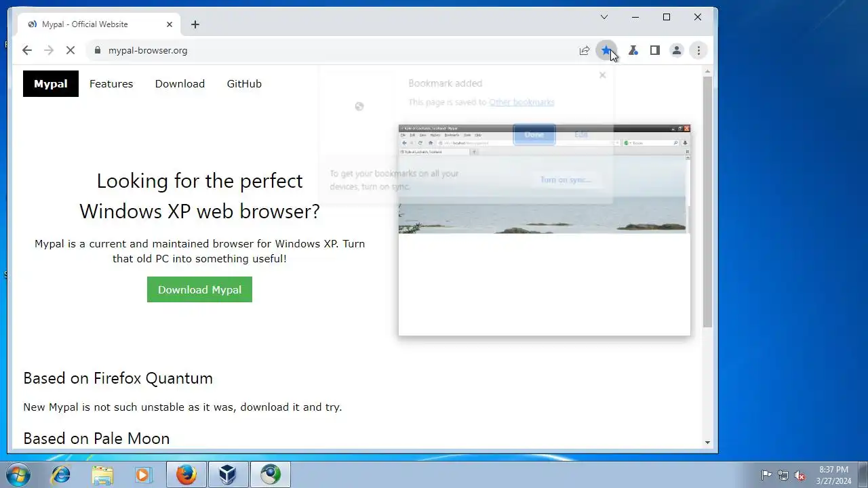The image size is (868, 488).
Task: Open Windows Media Player from taskbar
Action: (x=143, y=475)
